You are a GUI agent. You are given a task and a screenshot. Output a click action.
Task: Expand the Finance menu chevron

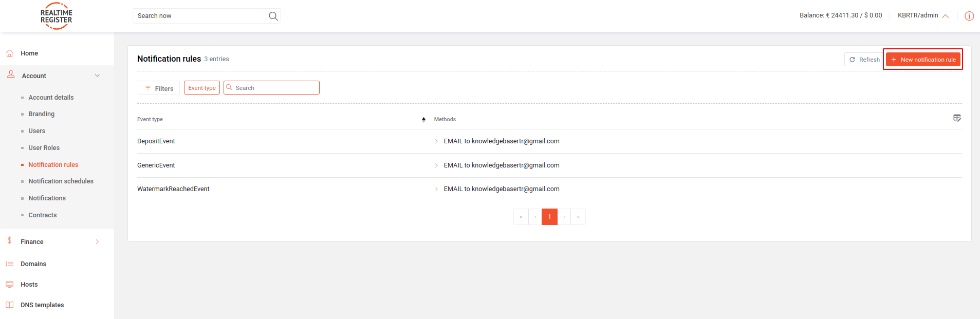[x=97, y=242]
